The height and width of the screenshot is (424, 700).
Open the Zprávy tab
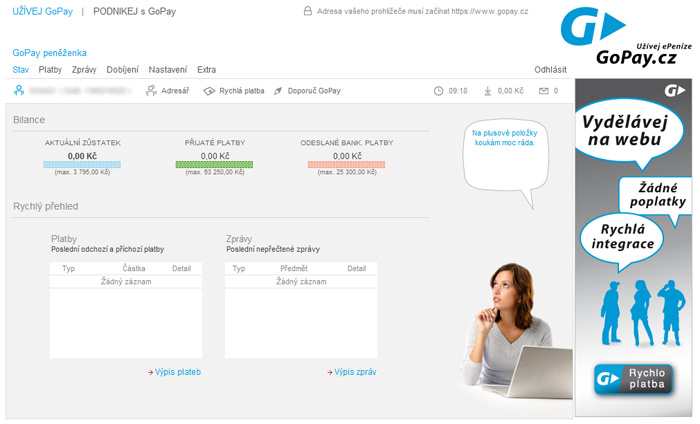coord(84,70)
